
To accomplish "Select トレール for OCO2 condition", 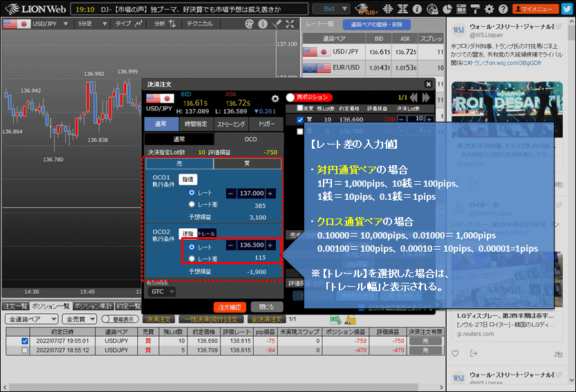I will tap(207, 234).
